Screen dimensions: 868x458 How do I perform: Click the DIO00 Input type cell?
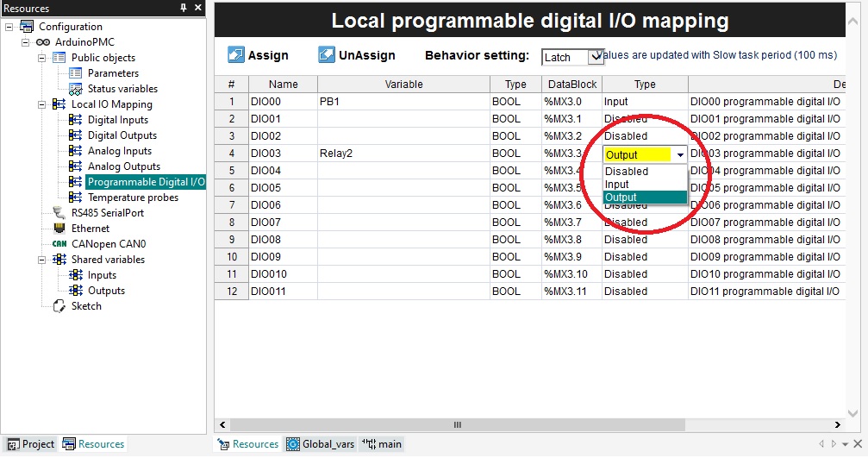(645, 102)
